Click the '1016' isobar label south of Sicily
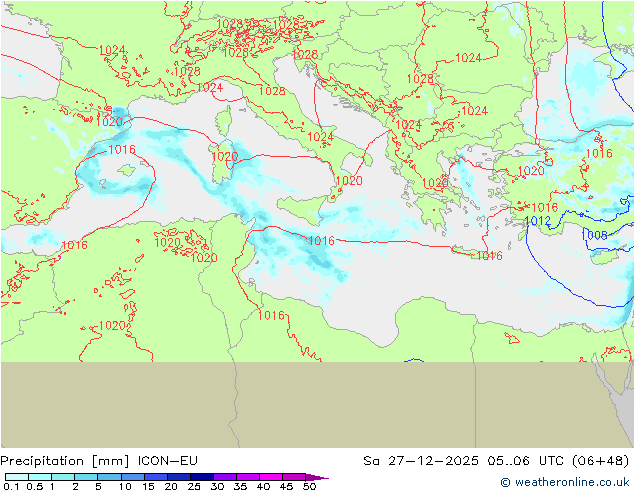The width and height of the screenshot is (634, 490). (x=321, y=241)
